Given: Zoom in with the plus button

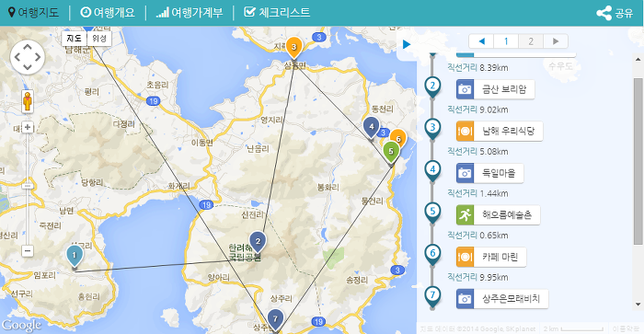Looking at the screenshot, I should coord(27,127).
